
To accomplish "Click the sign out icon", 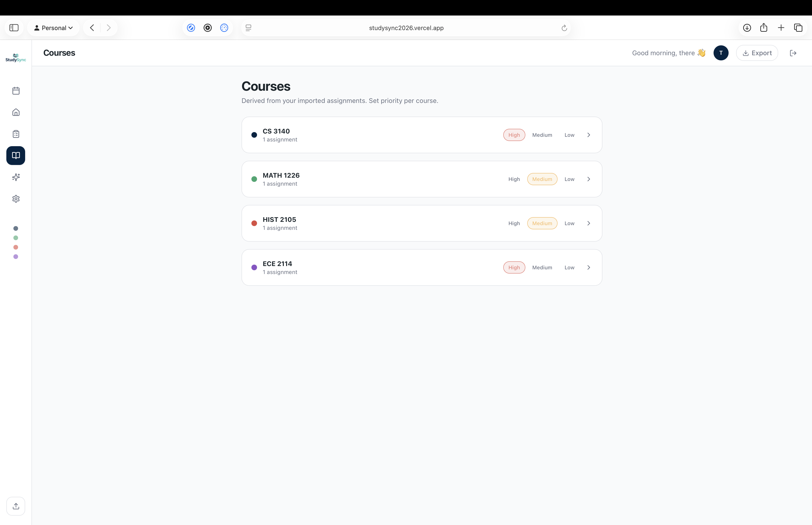I will [793, 53].
